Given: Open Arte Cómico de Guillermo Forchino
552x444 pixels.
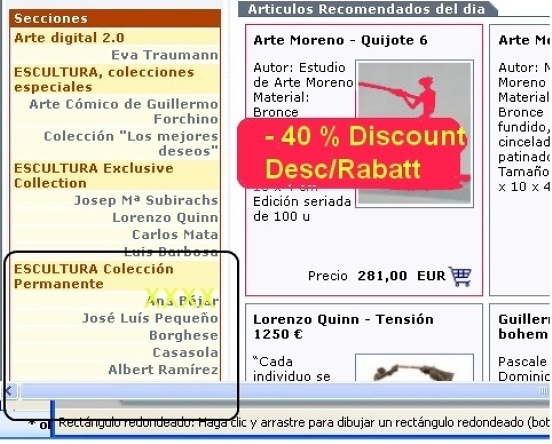Looking at the screenshot, I should [x=124, y=111].
